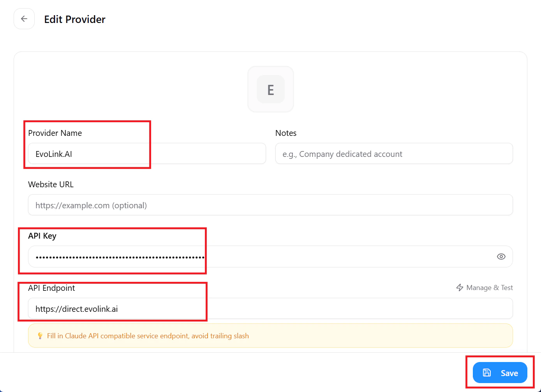Viewport: 541px width, 392px height.
Task: Select the API Endpoint field showing direct.evolink.ai
Action: point(270,308)
